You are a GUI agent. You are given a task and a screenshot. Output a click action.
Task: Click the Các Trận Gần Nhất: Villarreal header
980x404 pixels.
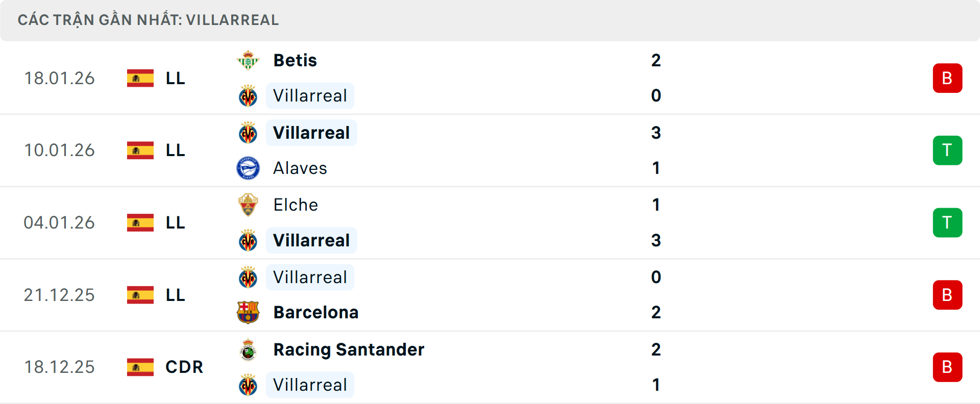148,20
